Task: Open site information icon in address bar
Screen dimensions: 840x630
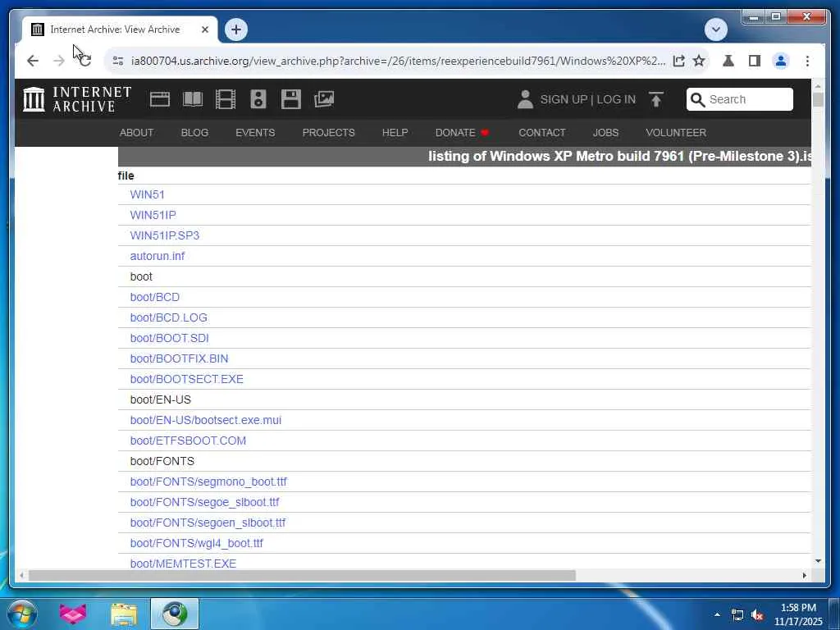Action: [x=118, y=61]
